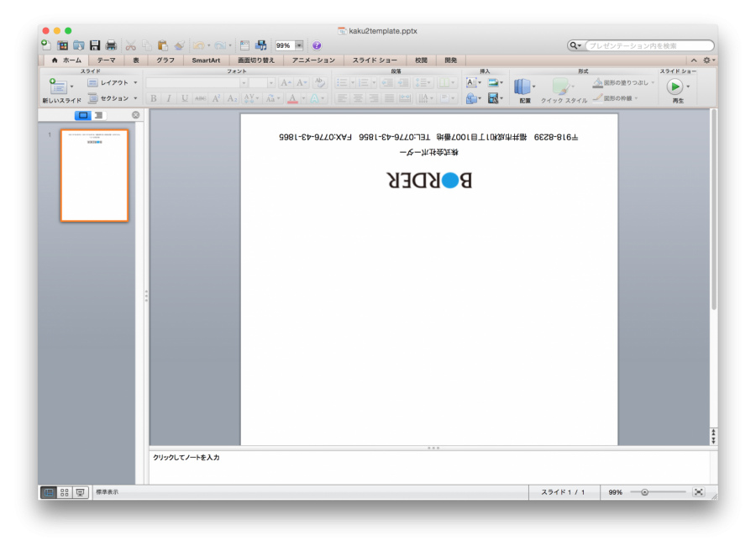Insert a text box from the ribbon

[x=471, y=82]
